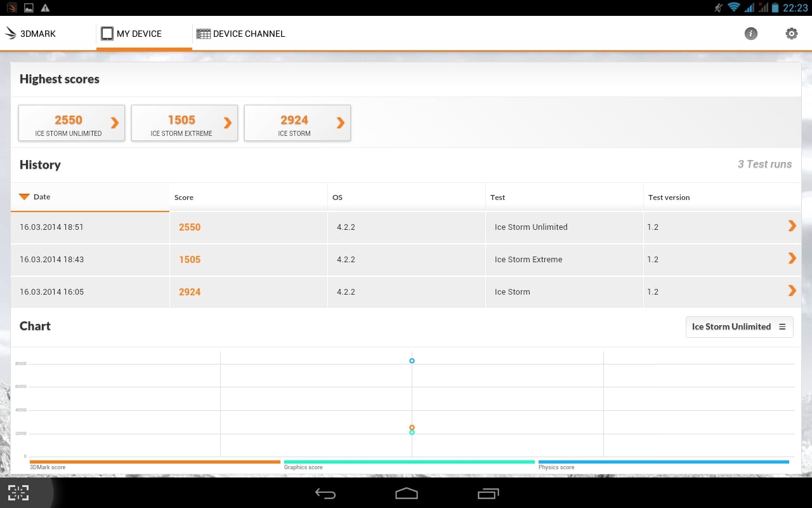This screenshot has width=812, height=508.
Task: Open details arrow for 16.03.2014 18:43 run
Action: pos(792,258)
